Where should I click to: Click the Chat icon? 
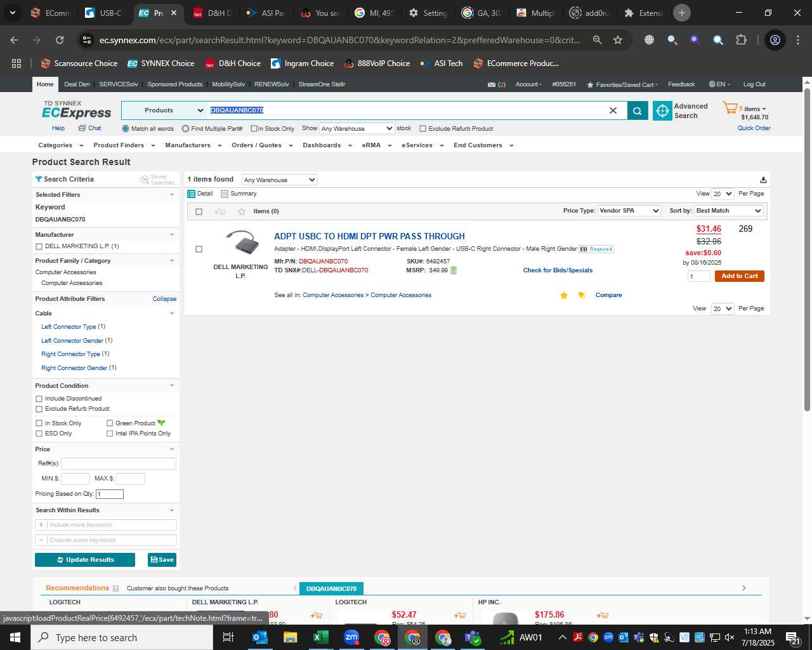[82, 128]
